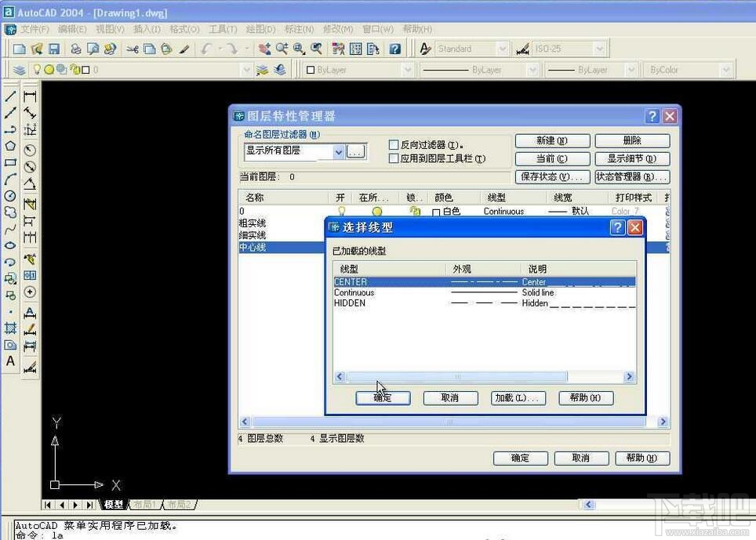Viewport: 756px width, 540px height.
Task: Open the 显示所有图层 filter dropdown
Action: [338, 150]
